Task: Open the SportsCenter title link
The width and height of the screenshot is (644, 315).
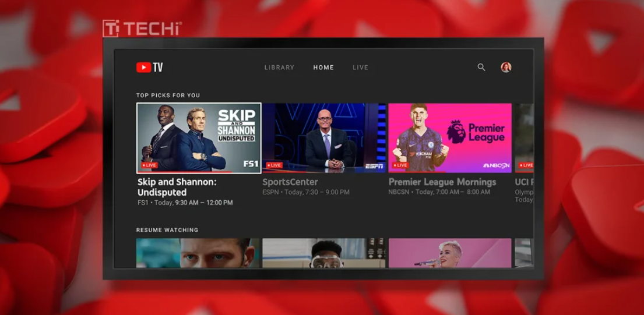Action: tap(290, 182)
